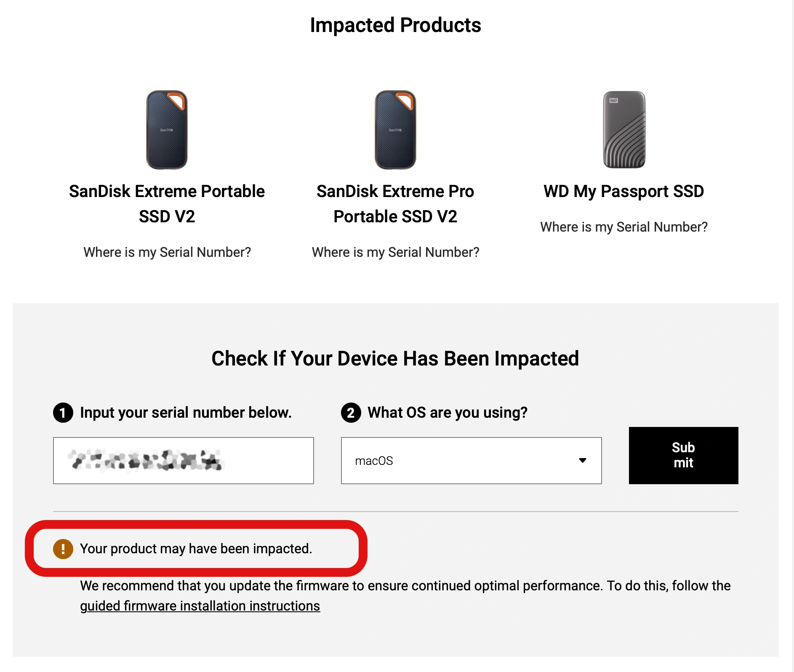Click the SanDisk Extreme Portable SSD V2 title

coord(167,204)
